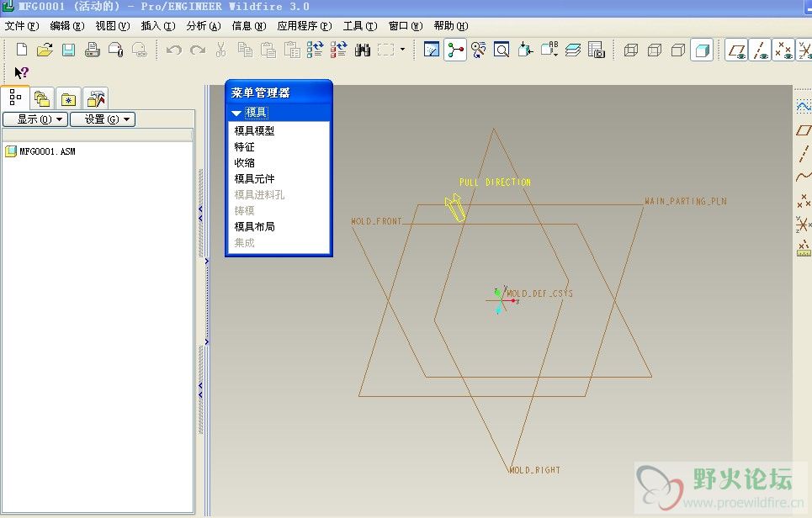Print the active model
The height and width of the screenshot is (518, 812).
pyautogui.click(x=93, y=50)
